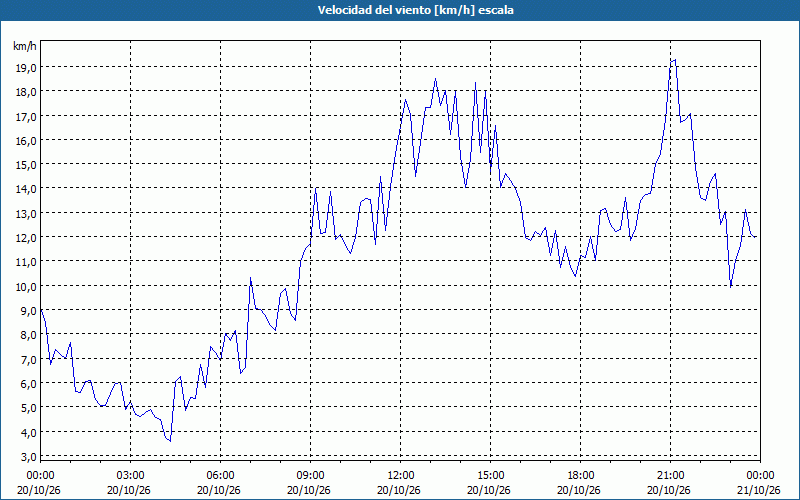Click the "4,0" y-axis value
The height and width of the screenshot is (500, 800).
28,432
